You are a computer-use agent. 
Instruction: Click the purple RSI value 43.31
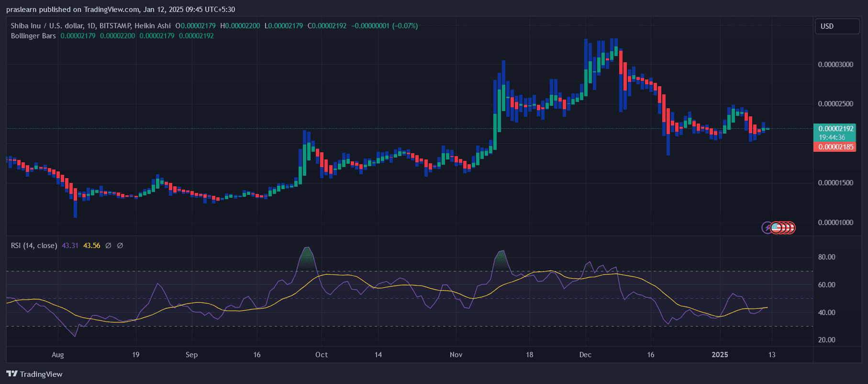70,246
